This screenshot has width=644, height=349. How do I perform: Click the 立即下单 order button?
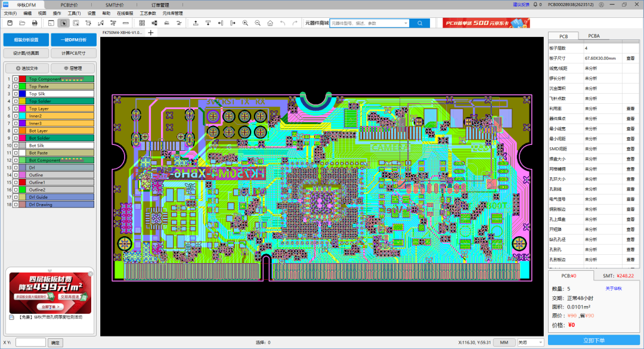pyautogui.click(x=593, y=340)
